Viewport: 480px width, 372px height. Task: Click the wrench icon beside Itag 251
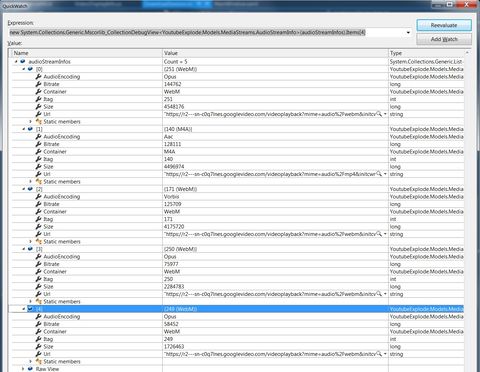[x=38, y=99]
